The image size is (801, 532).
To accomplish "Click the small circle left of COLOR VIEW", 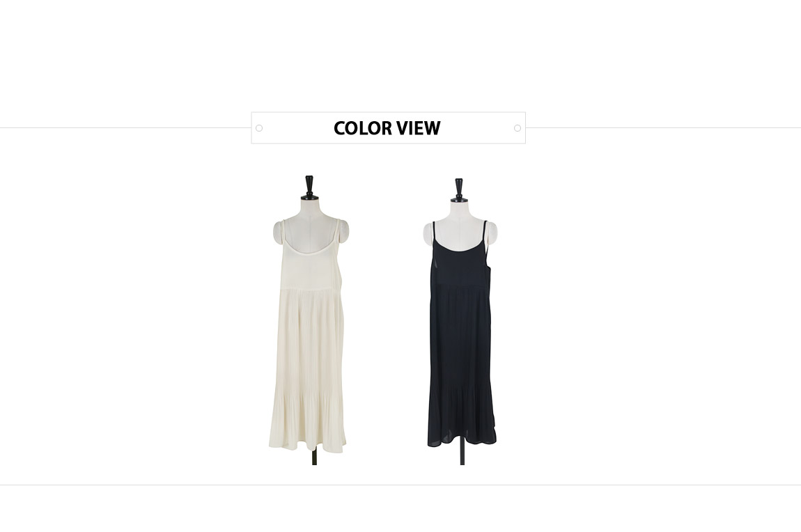I will point(259,128).
